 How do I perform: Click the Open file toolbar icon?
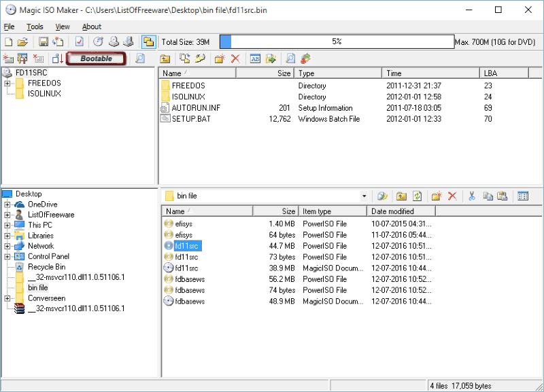coord(22,42)
